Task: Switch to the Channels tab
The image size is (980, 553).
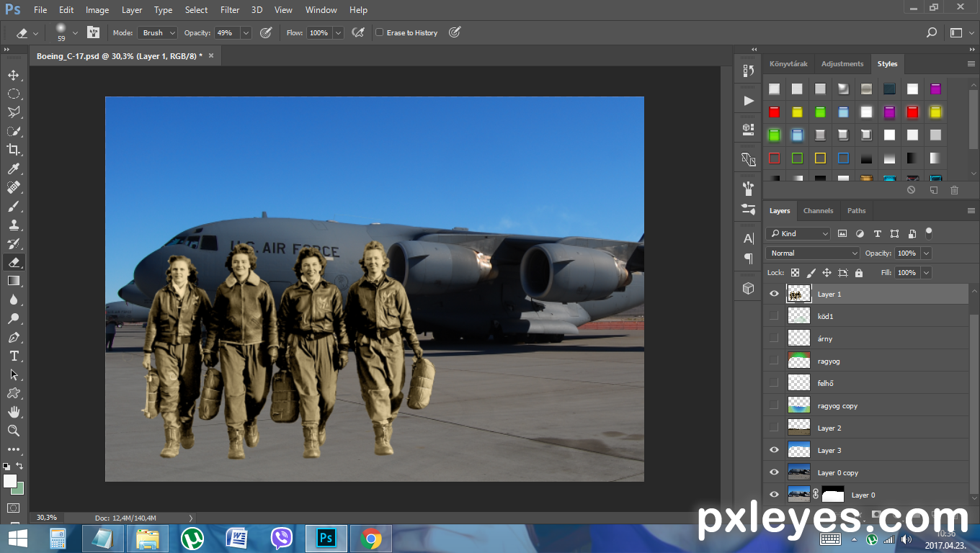Action: click(x=818, y=211)
